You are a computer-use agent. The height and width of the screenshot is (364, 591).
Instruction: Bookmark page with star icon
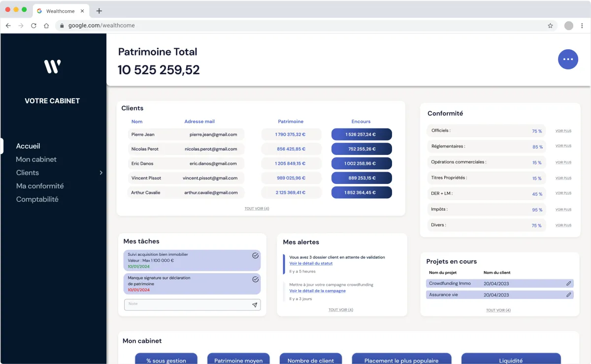[x=550, y=26]
